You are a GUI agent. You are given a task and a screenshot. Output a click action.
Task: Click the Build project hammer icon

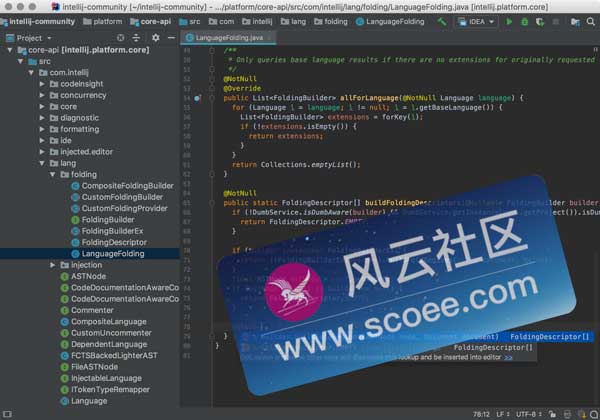click(442, 20)
